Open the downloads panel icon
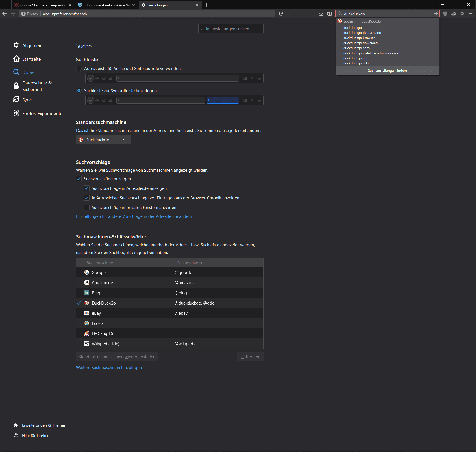This screenshot has width=476, height=452. [x=321, y=14]
